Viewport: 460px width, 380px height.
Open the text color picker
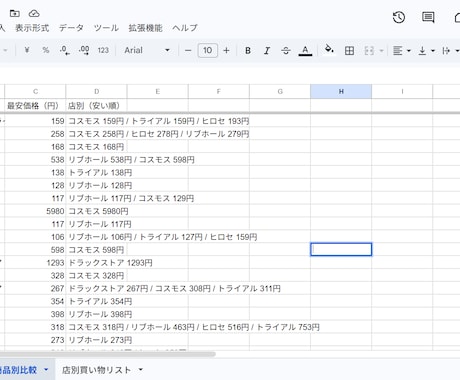coord(305,51)
